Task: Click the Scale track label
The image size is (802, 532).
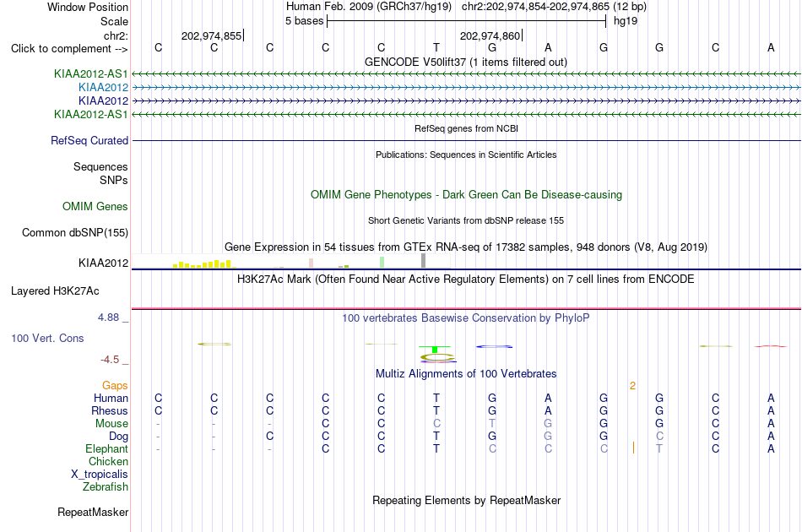Action: [x=114, y=21]
